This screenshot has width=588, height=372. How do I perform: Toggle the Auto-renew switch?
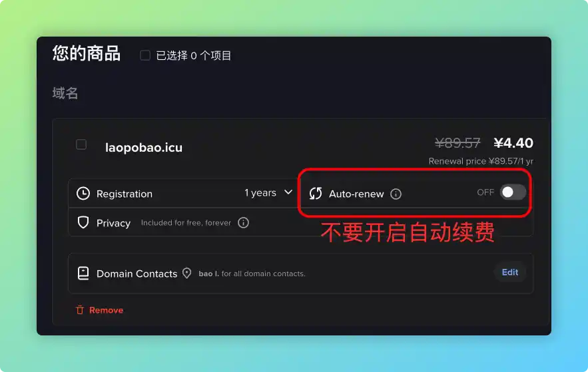[x=513, y=192]
